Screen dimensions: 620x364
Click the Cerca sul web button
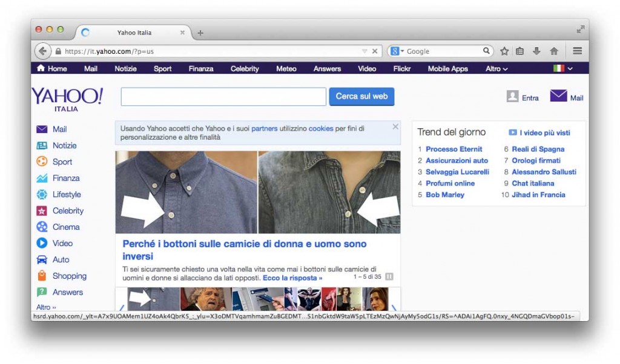click(x=361, y=96)
